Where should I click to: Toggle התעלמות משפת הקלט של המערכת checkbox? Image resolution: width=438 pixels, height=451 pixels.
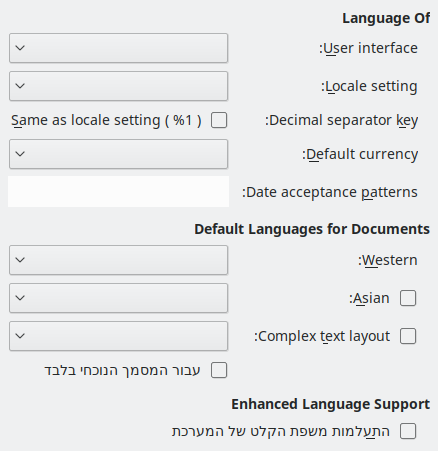pos(408,431)
